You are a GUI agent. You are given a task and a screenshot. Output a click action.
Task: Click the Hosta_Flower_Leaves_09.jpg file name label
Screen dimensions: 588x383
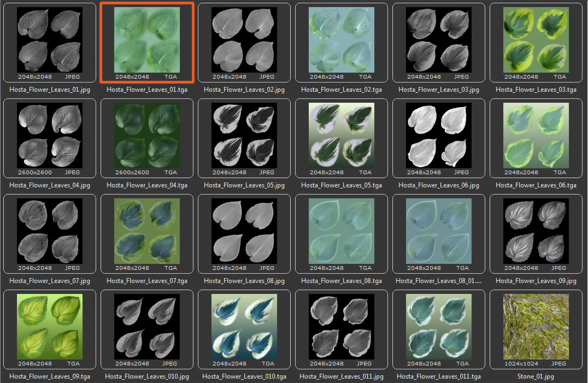point(536,281)
